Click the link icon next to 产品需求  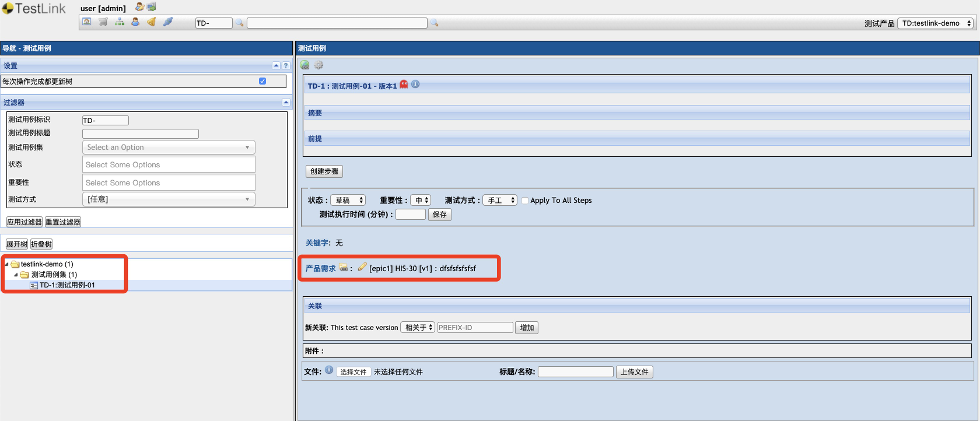[344, 268]
